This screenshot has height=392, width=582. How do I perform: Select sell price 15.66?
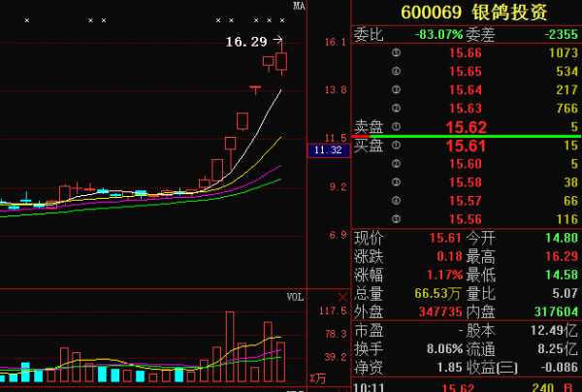tap(466, 53)
